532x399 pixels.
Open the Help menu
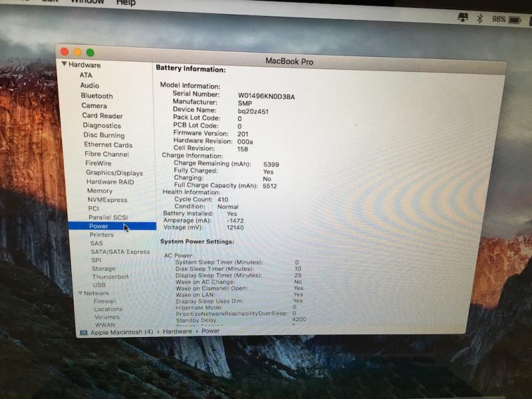point(126,3)
